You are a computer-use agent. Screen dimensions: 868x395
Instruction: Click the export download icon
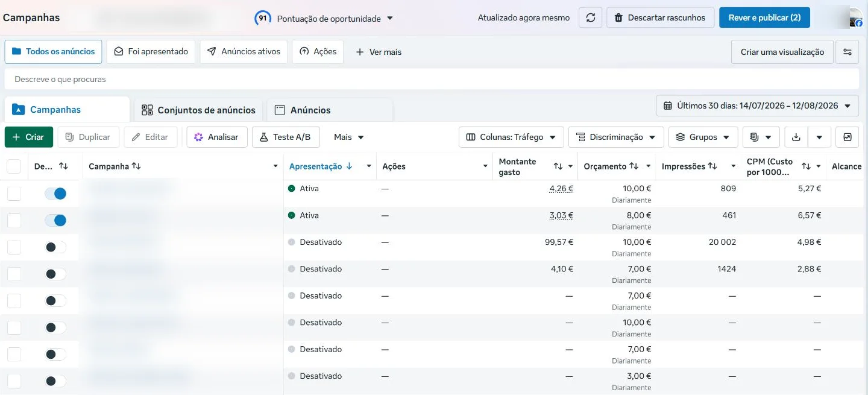pos(796,137)
